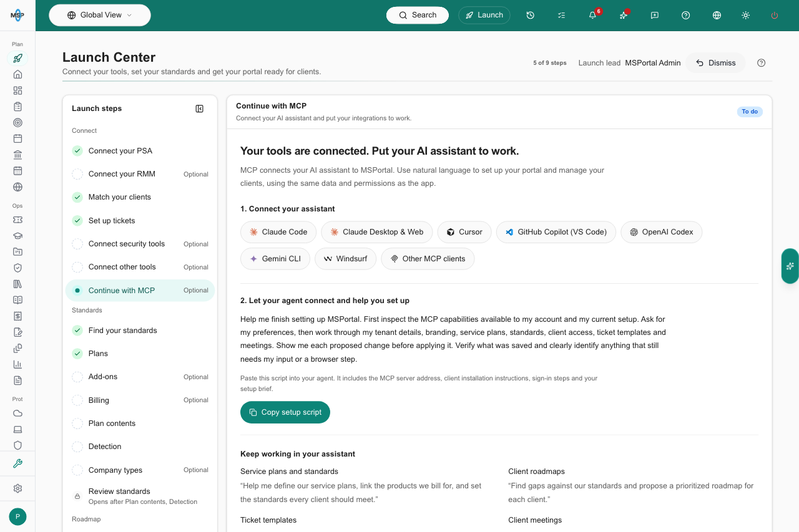Screen dimensions: 799x532
Task: Click the help icon in top bar
Action: click(686, 15)
